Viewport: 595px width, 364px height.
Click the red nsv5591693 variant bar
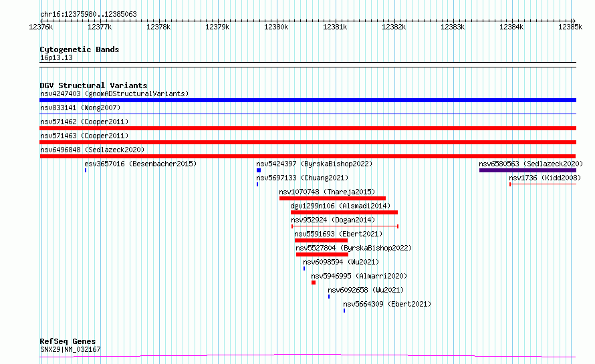(x=322, y=240)
